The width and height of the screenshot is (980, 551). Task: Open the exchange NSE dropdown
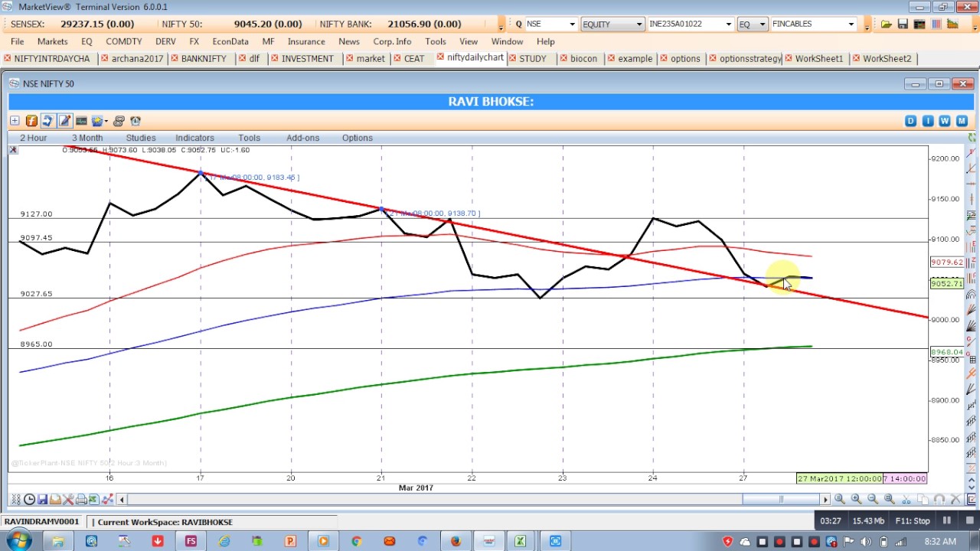click(x=571, y=24)
